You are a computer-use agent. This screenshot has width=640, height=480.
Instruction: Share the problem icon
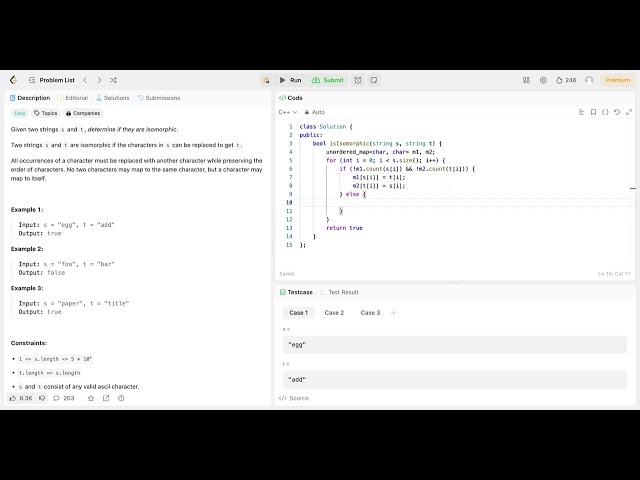click(x=106, y=398)
